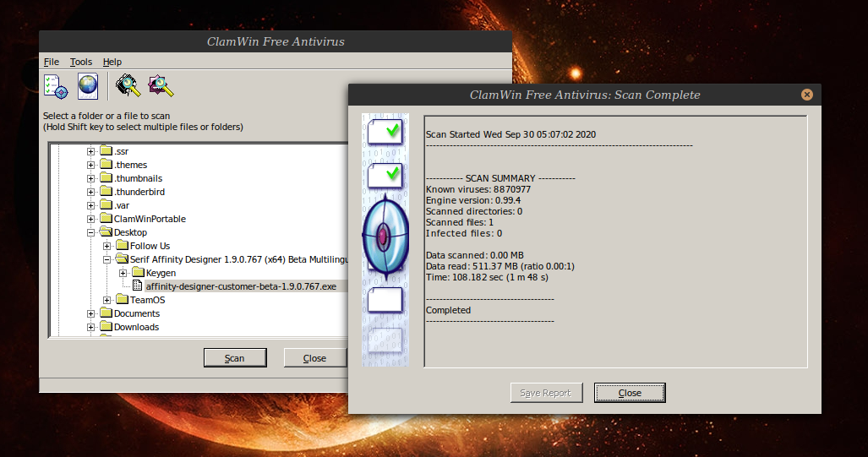Select Serif Affinity Designer 1.9.0.767 folder
The image size is (868, 457).
[x=238, y=259]
